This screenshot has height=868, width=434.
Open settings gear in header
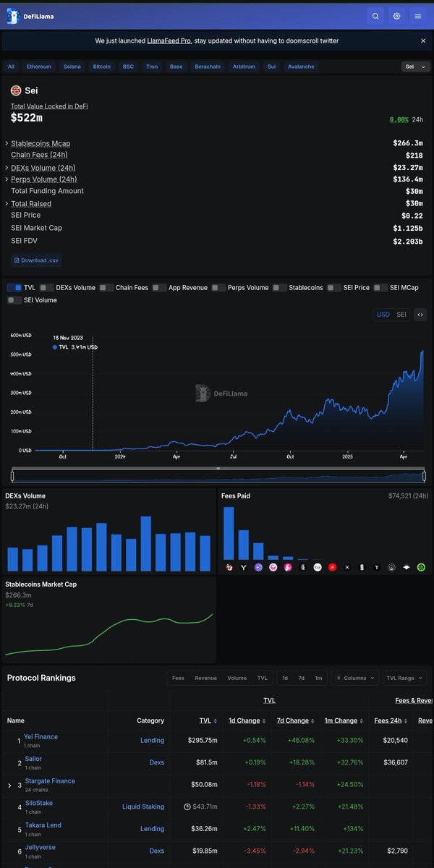[x=396, y=16]
